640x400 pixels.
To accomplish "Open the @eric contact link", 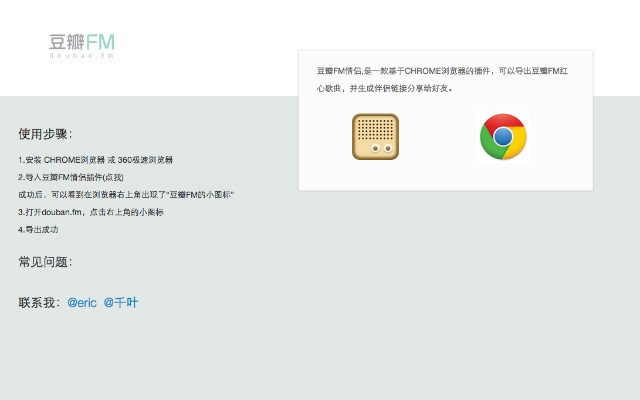I will tap(82, 303).
